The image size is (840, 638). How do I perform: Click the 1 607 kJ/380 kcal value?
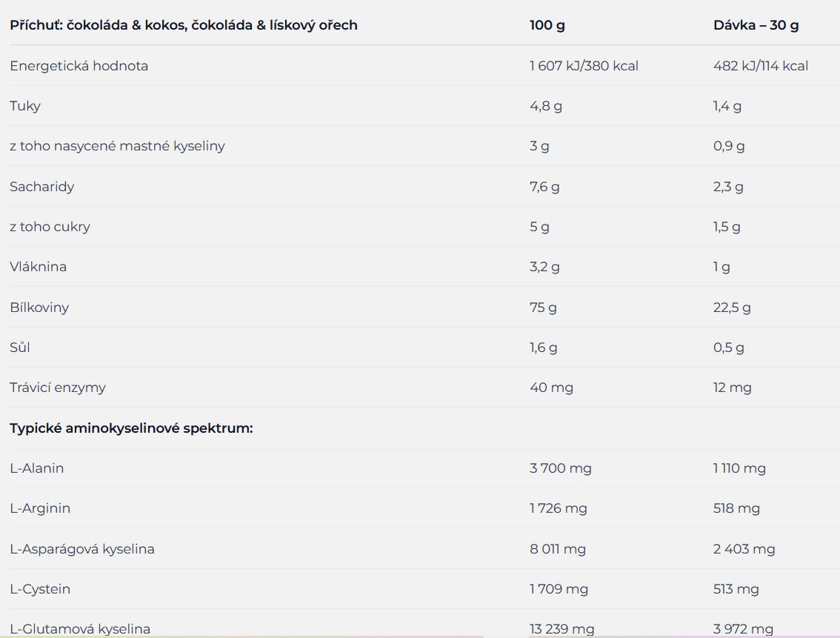tap(584, 66)
